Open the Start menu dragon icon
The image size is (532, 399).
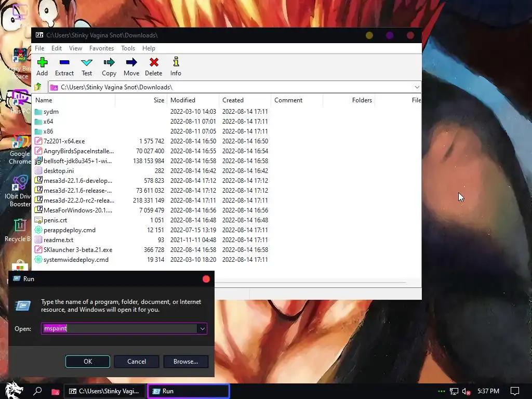click(x=14, y=390)
